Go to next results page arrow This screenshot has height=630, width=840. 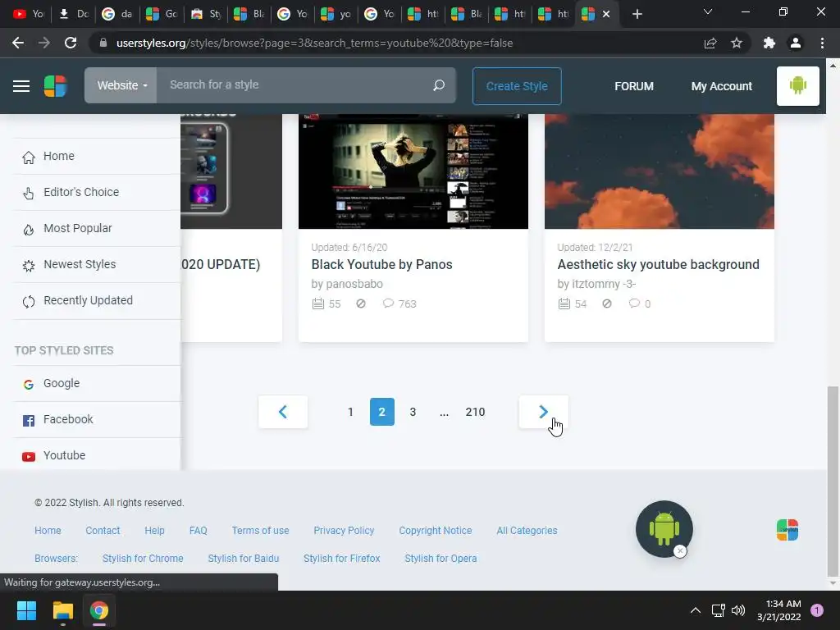pyautogui.click(x=543, y=412)
